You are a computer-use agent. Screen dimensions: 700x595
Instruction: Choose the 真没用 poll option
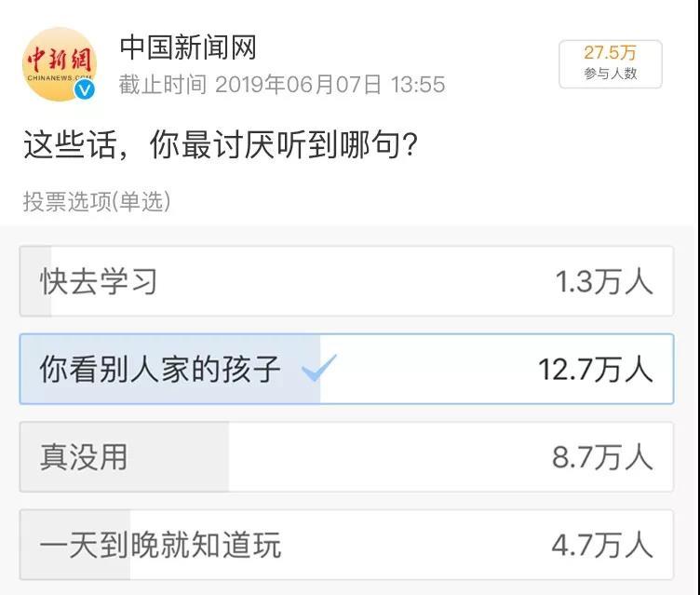pos(346,457)
